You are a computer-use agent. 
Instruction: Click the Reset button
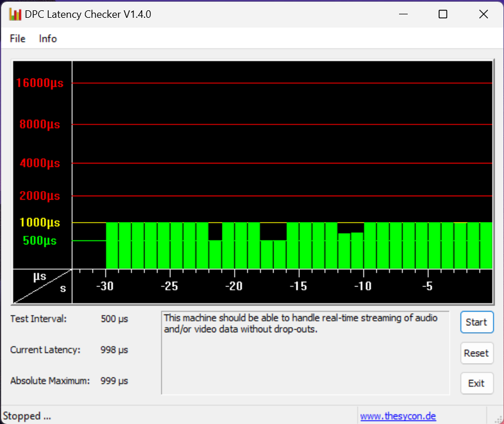pyautogui.click(x=476, y=353)
